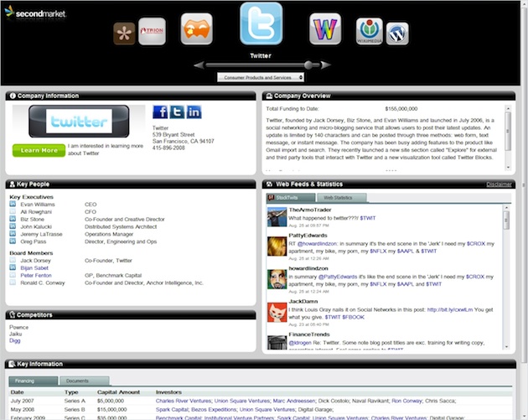The width and height of the screenshot is (528, 420).
Task: Select the WordPress company icon
Action: tap(397, 34)
